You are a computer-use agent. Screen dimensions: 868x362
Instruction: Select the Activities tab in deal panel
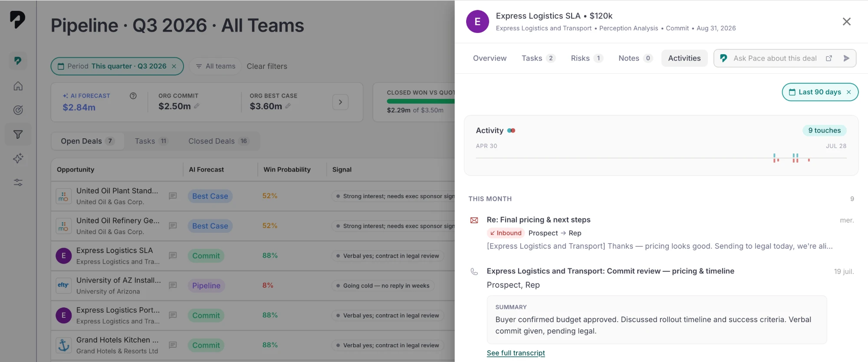pyautogui.click(x=684, y=59)
